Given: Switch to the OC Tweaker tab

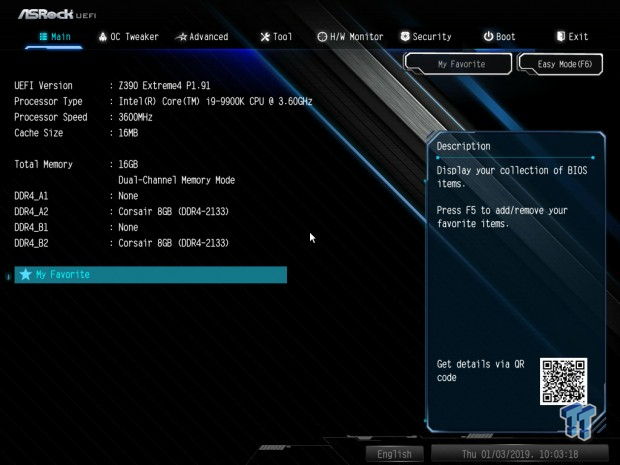Looking at the screenshot, I should click(x=129, y=37).
